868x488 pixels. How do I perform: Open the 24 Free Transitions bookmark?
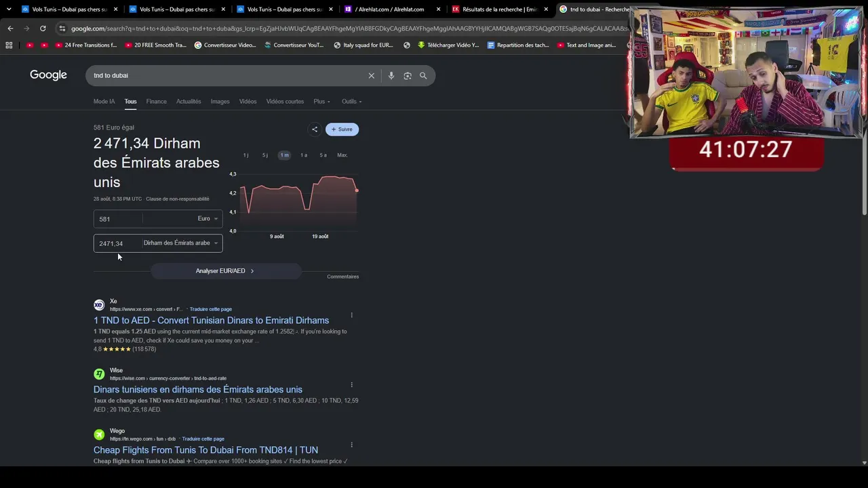point(85,45)
